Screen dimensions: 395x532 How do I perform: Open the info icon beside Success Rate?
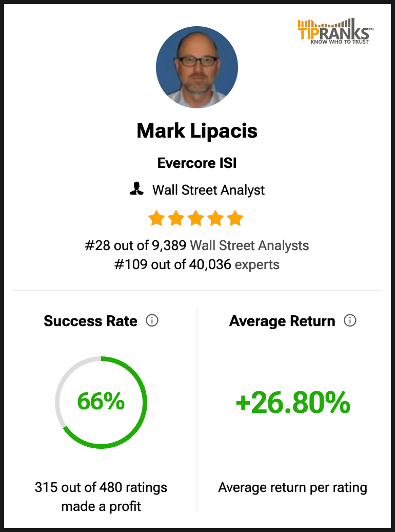(152, 320)
